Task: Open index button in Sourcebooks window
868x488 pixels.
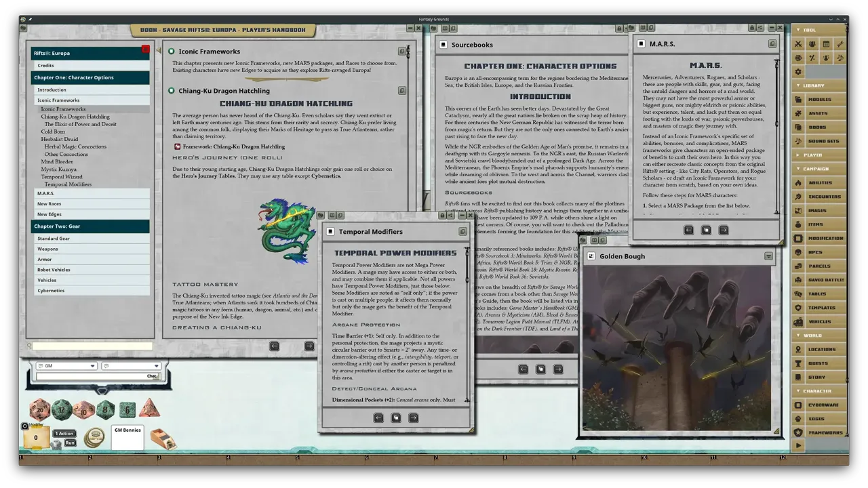Action: (540, 369)
